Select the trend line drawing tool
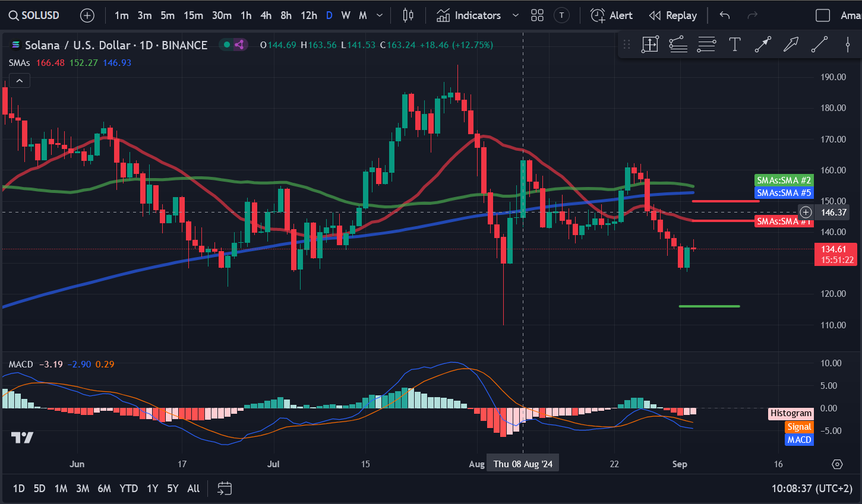The image size is (862, 504). tap(819, 45)
